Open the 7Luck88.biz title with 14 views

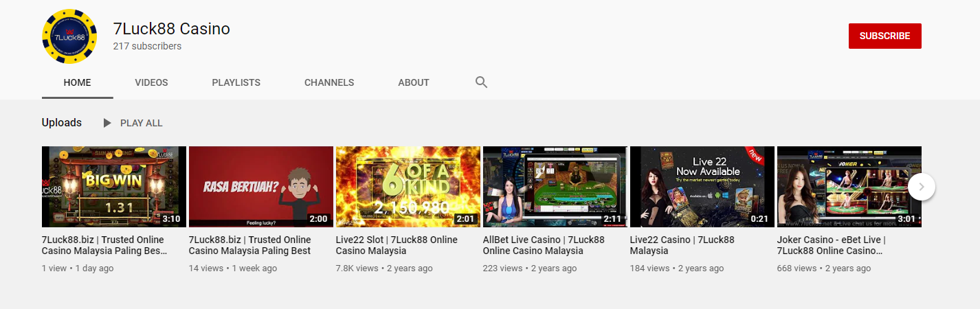[250, 245]
